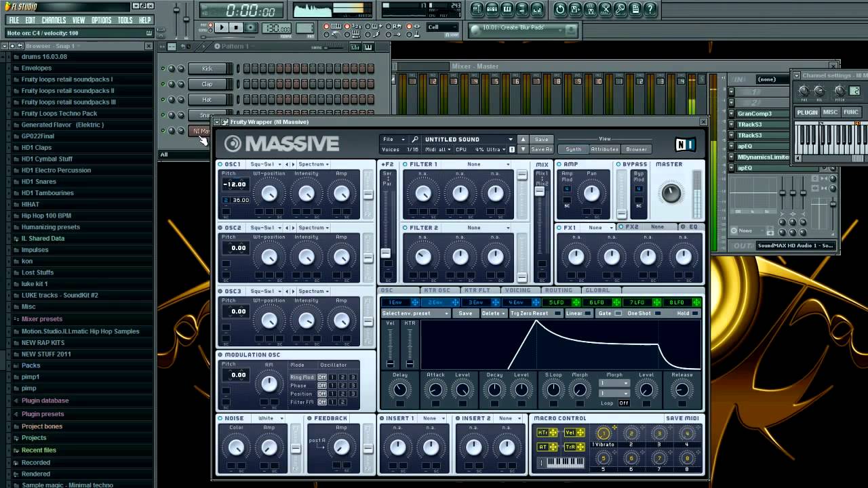The width and height of the screenshot is (868, 488).
Task: Open the CHANNELS menu
Action: [x=54, y=20]
